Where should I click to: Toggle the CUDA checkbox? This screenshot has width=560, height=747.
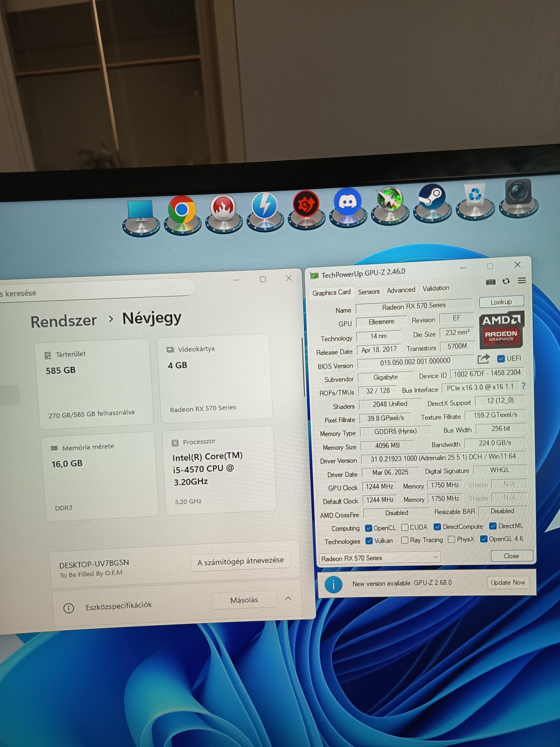coord(405,527)
